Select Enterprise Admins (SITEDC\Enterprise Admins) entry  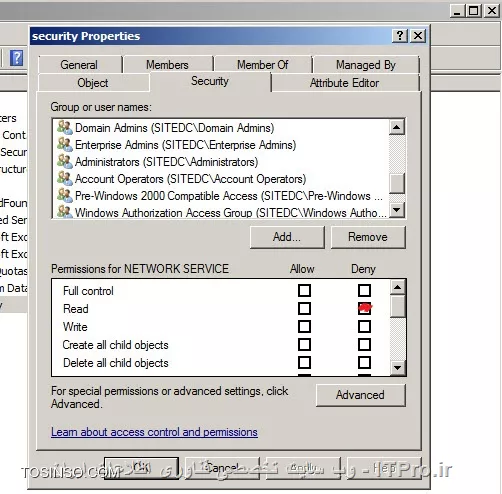[177, 145]
